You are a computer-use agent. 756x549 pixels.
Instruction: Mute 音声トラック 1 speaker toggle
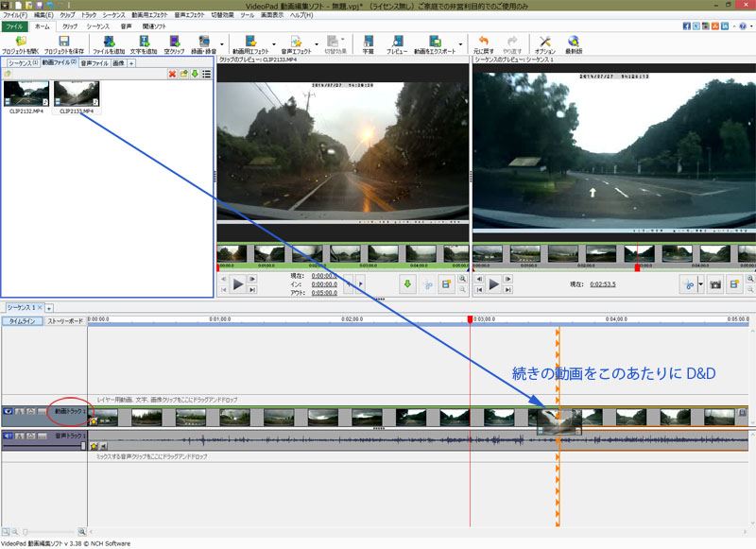click(9, 436)
